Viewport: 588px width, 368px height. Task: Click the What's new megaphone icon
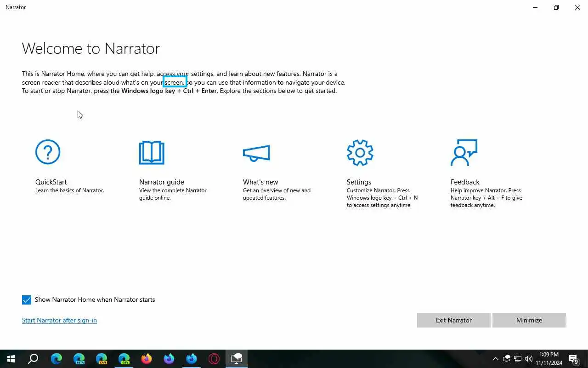point(256,153)
